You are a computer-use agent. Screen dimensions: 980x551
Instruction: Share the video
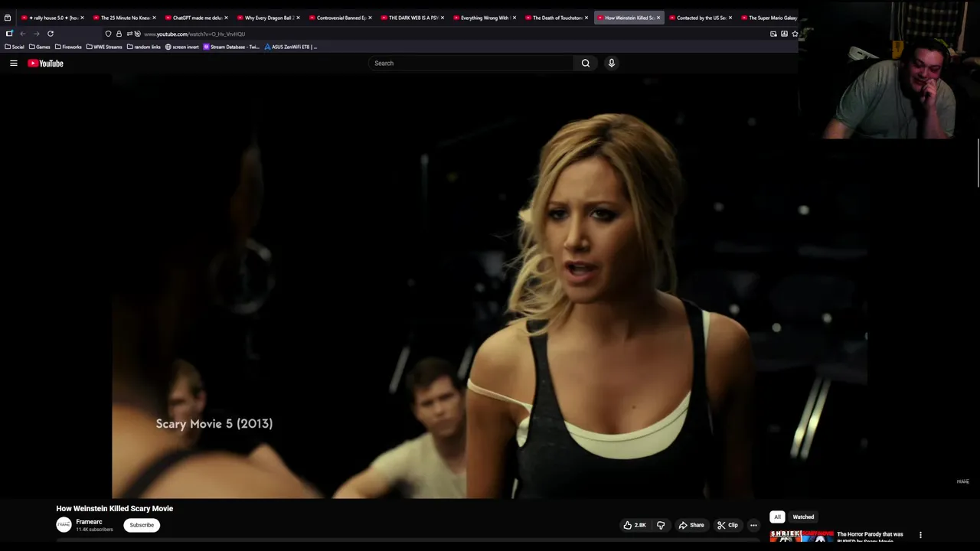[691, 525]
